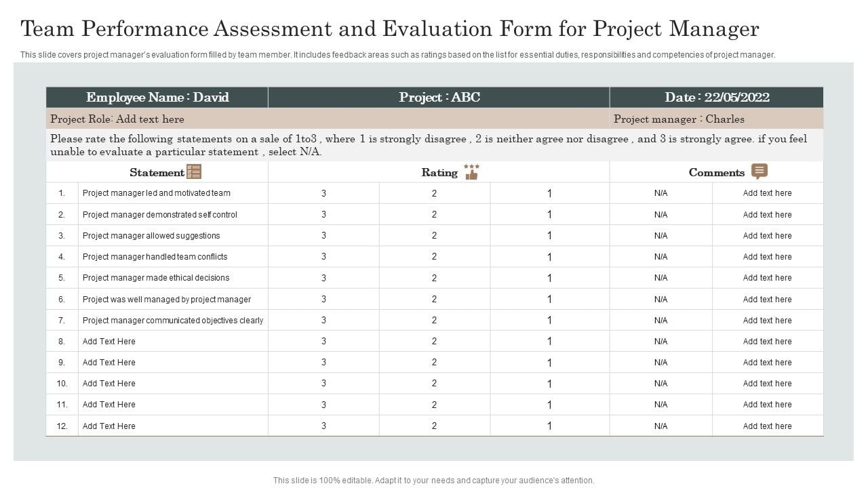Click the rating scale instructions paragraph

tap(429, 145)
